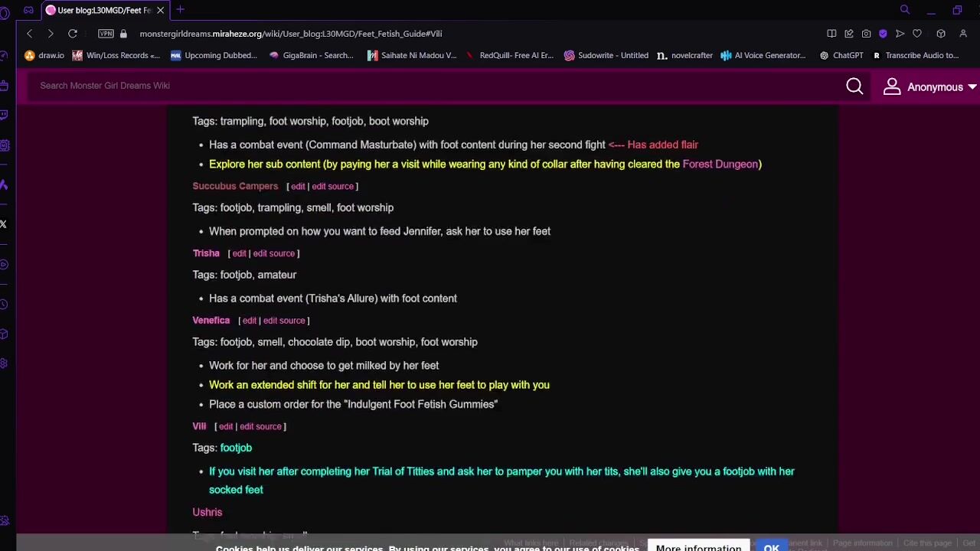Open the VPN badge in address bar
The image size is (980, 551).
[106, 34]
